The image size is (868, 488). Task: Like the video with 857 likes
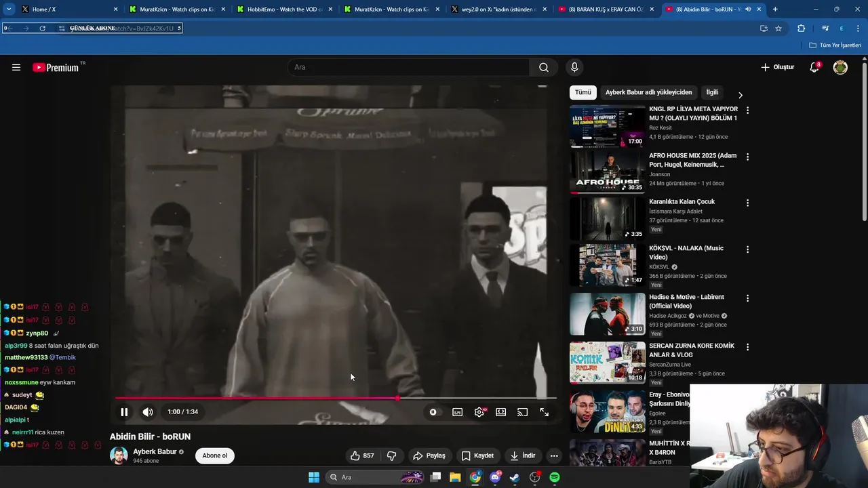point(362,455)
